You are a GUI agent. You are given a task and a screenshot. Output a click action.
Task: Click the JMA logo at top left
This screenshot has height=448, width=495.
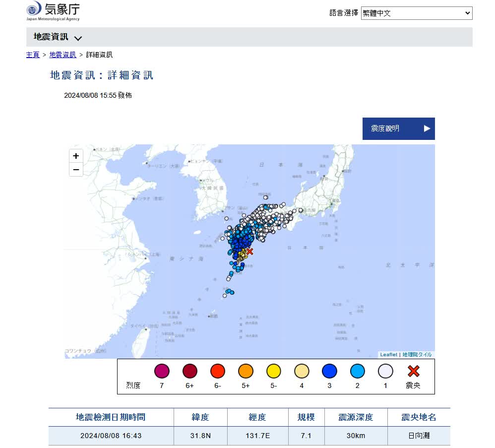[x=53, y=11]
